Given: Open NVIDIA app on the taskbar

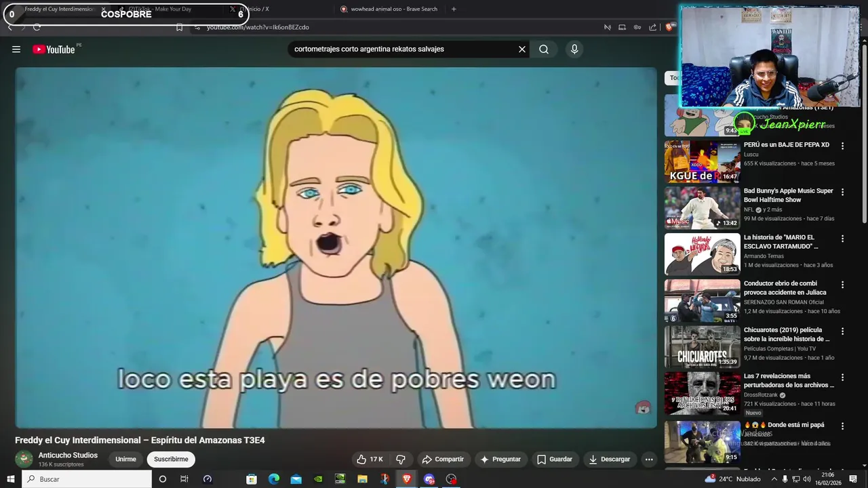Looking at the screenshot, I should click(x=318, y=479).
